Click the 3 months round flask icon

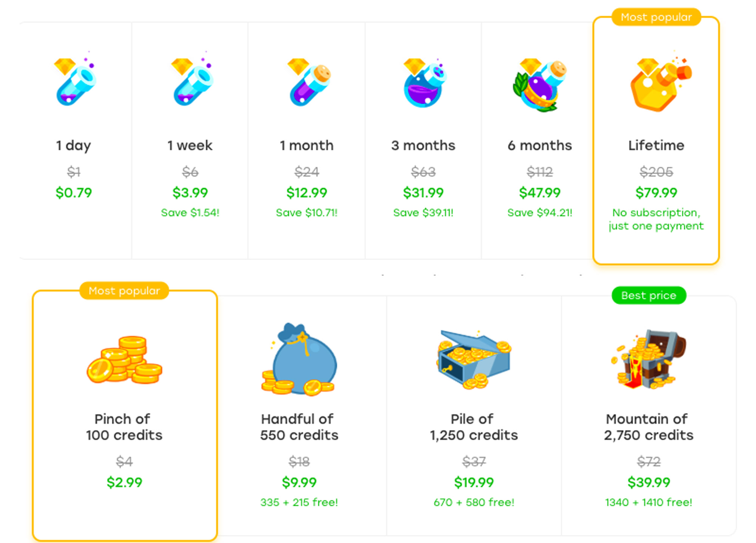point(424,84)
